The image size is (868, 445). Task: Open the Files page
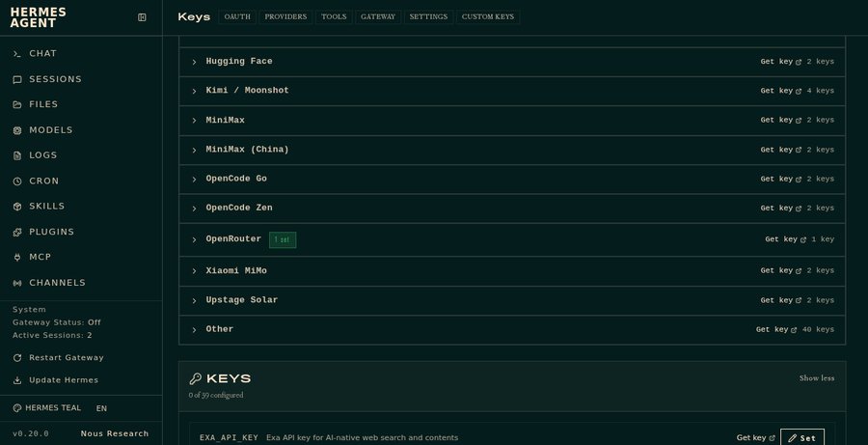[x=81, y=104]
